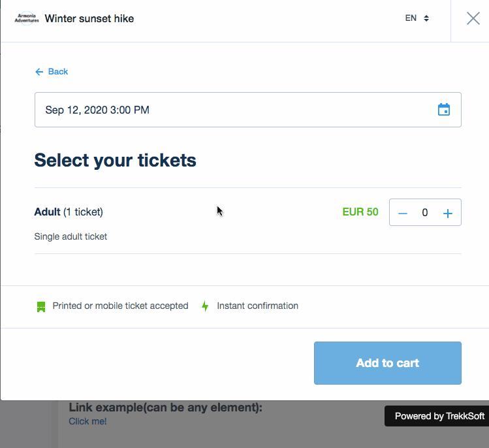Click the Armonia Adventures logo
489x448 pixels.
pyautogui.click(x=27, y=18)
